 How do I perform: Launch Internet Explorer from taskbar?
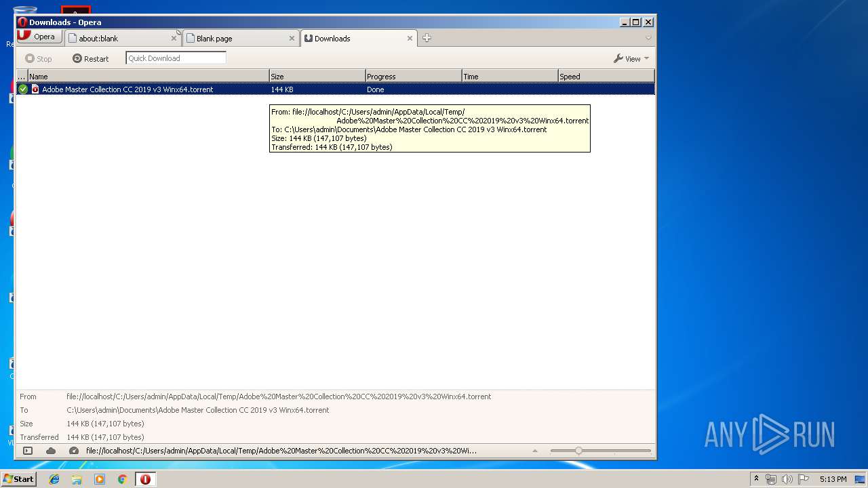point(54,479)
